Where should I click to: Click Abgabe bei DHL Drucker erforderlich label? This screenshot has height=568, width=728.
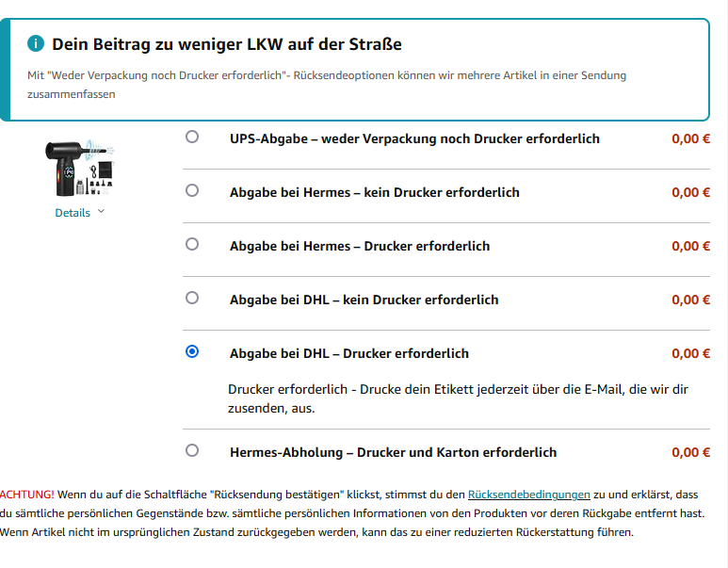coord(349,354)
